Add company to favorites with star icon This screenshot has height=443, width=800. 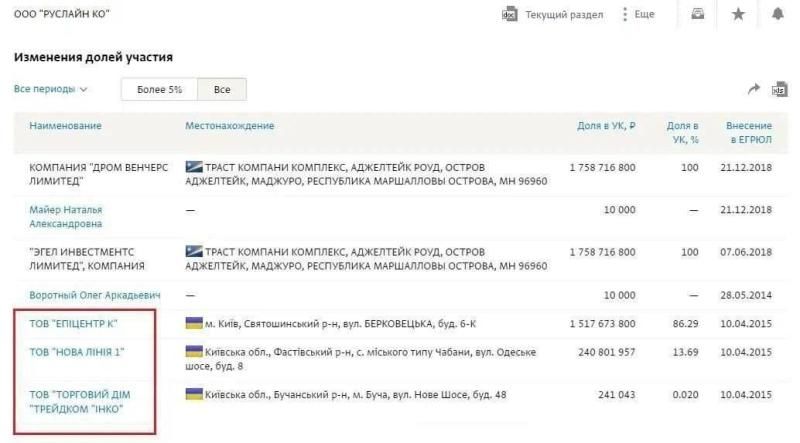pyautogui.click(x=738, y=14)
